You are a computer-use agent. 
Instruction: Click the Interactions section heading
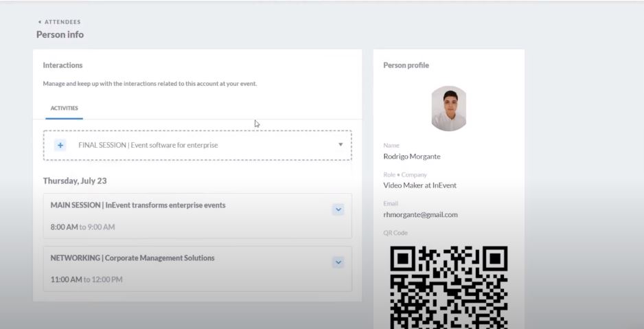coord(62,65)
